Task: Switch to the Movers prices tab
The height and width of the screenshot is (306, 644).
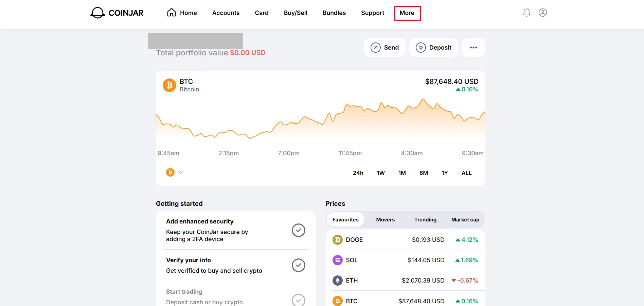Action: 386,220
